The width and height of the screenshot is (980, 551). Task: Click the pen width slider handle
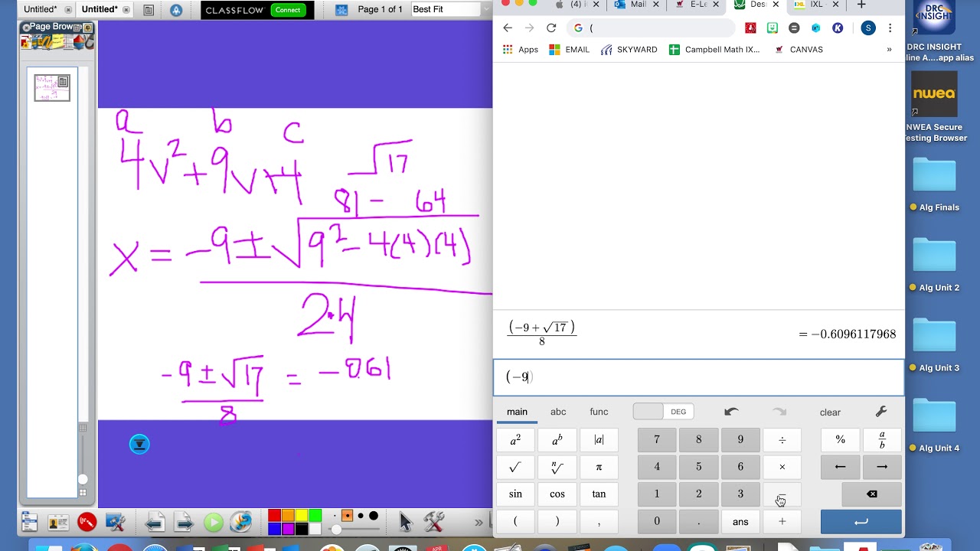pos(336,530)
